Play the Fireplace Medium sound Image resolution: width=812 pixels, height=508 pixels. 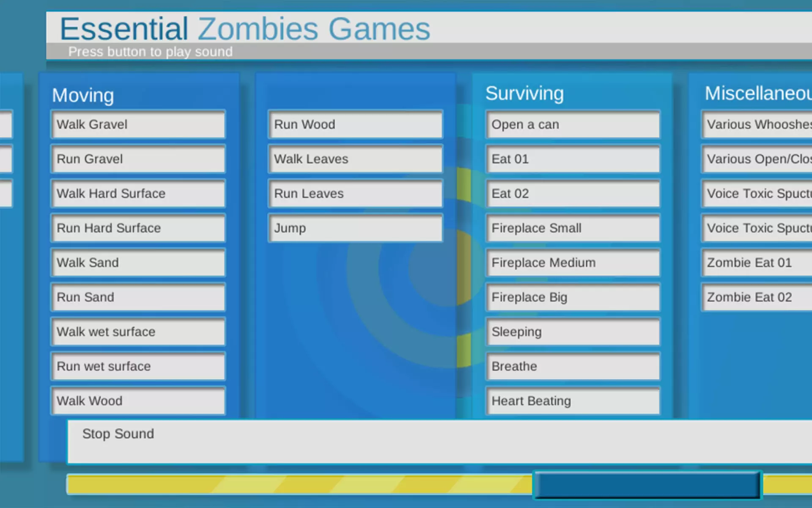(x=573, y=263)
